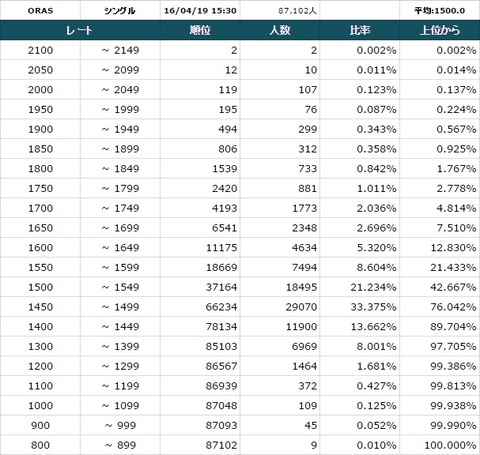Image resolution: width=480 pixels, height=455 pixels.
Task: Click the 人数 column header
Action: point(280,30)
